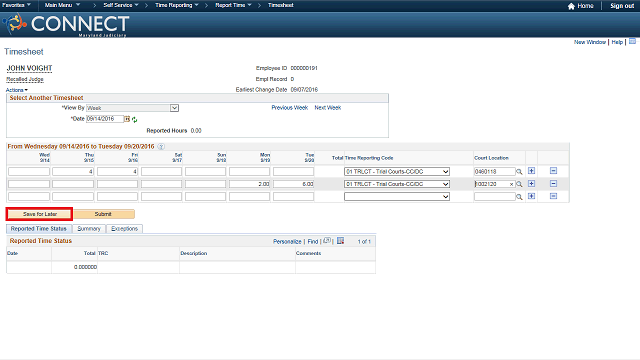Open help icon next to date range header
The width and height of the screenshot is (640, 360).
point(161,147)
